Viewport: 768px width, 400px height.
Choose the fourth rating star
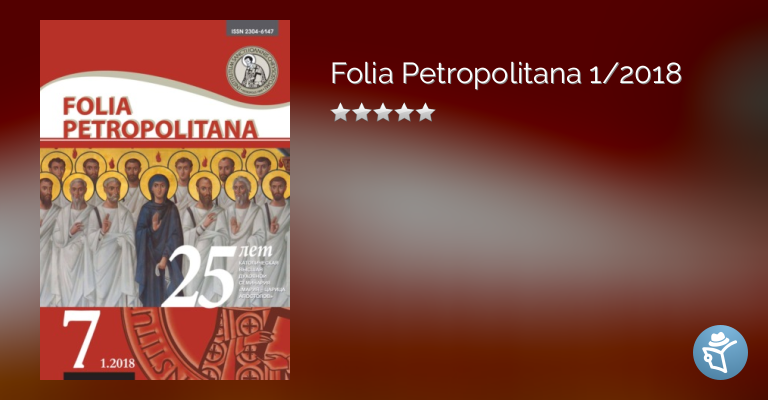coord(405,112)
